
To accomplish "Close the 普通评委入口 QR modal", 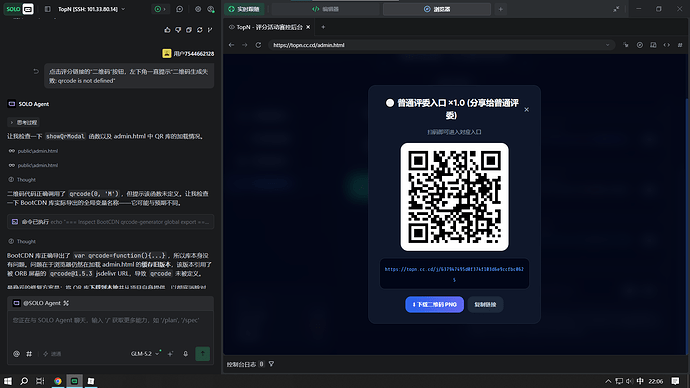I will pyautogui.click(x=526, y=110).
